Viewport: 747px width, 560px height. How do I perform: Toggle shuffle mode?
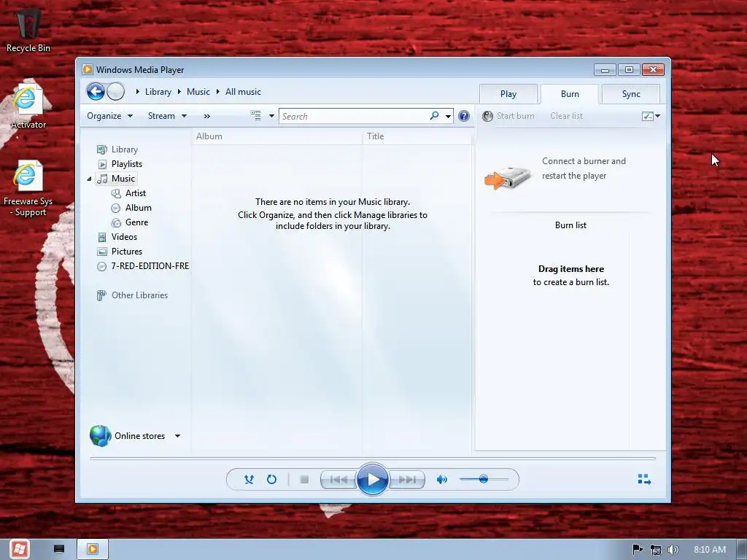pyautogui.click(x=249, y=480)
